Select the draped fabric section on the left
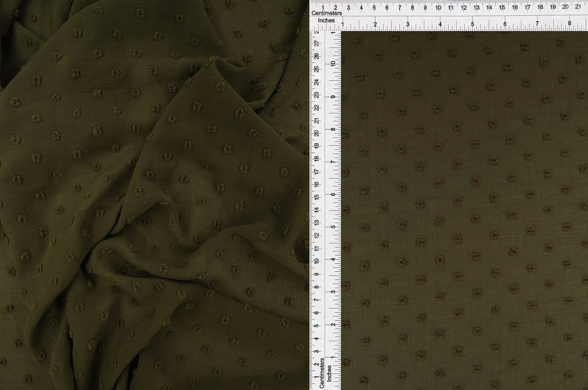This screenshot has width=588, height=390. 145,194
